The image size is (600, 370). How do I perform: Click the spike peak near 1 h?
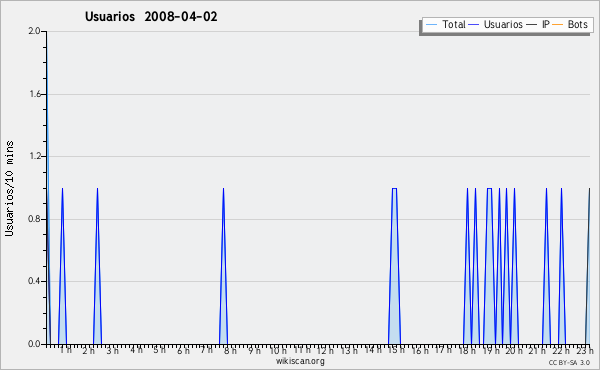(x=62, y=189)
